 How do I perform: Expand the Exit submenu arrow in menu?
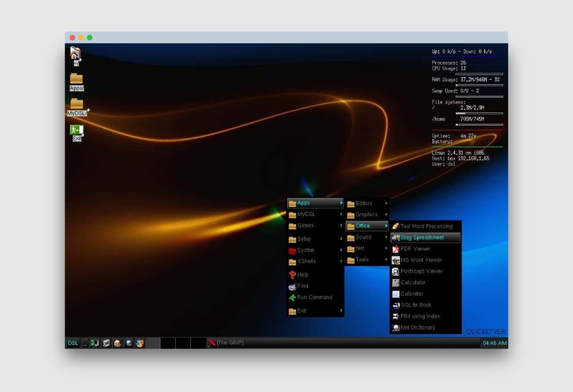point(342,311)
